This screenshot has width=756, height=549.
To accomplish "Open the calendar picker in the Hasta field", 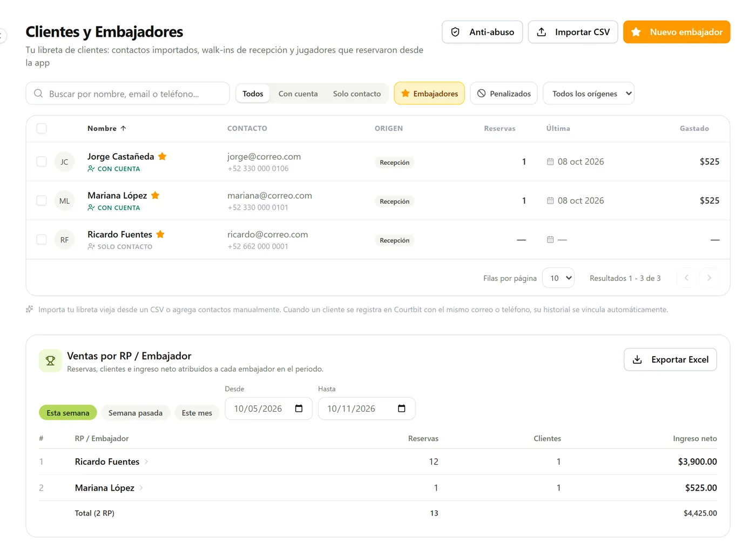I will (x=401, y=409).
